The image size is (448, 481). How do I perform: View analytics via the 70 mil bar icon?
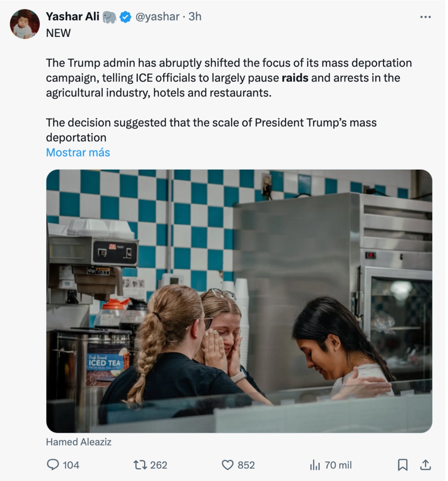(315, 465)
